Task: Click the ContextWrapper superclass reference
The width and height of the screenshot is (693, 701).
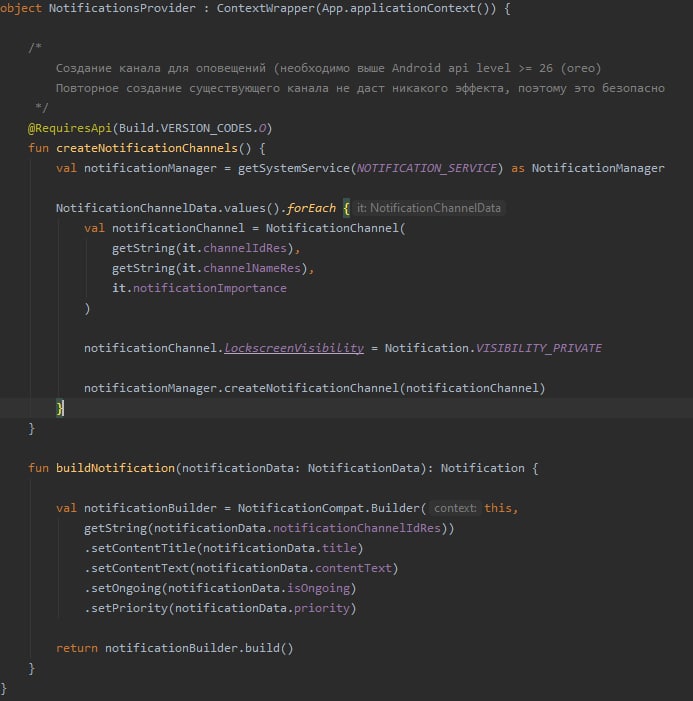Action: coord(266,8)
